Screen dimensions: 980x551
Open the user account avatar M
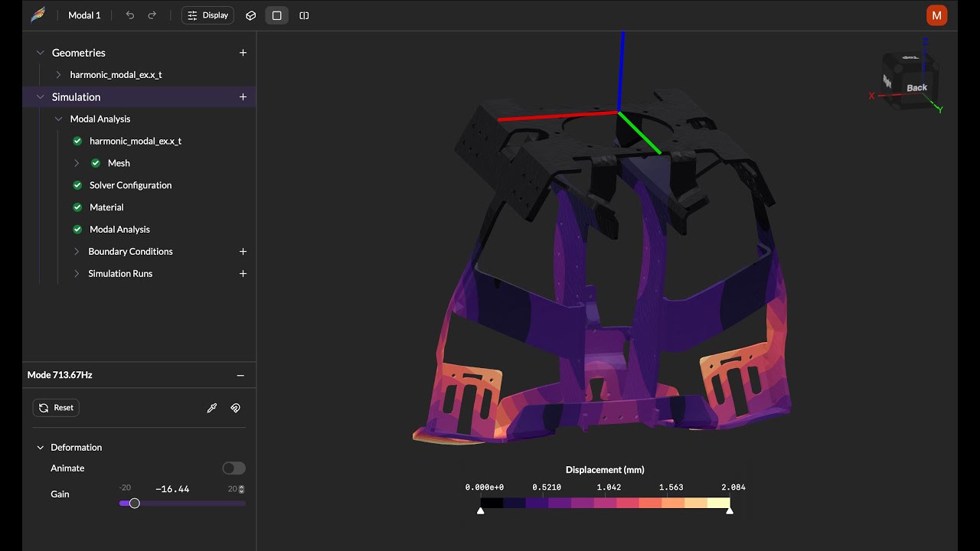pos(936,15)
